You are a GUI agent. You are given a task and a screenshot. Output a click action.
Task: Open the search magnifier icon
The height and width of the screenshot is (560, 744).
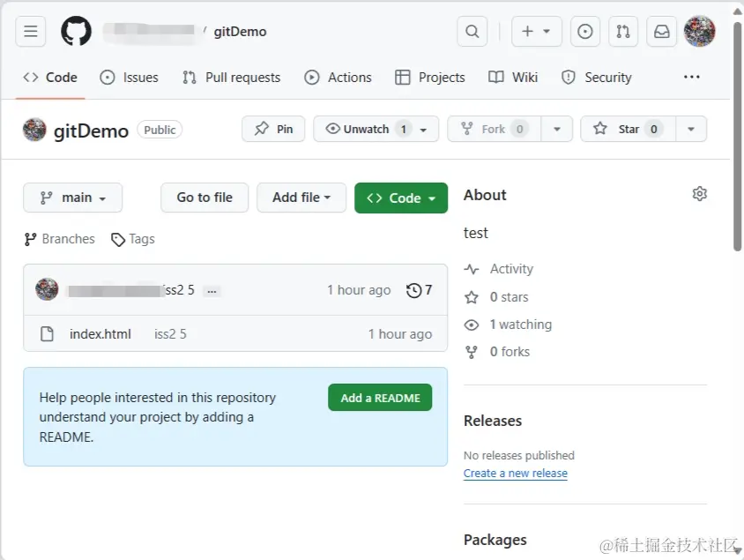coord(472,32)
